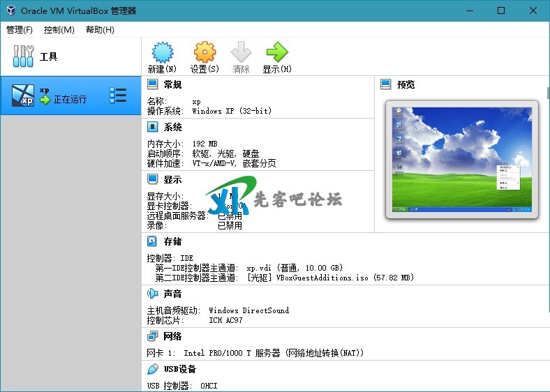Open the File (管理) menu

click(20, 30)
